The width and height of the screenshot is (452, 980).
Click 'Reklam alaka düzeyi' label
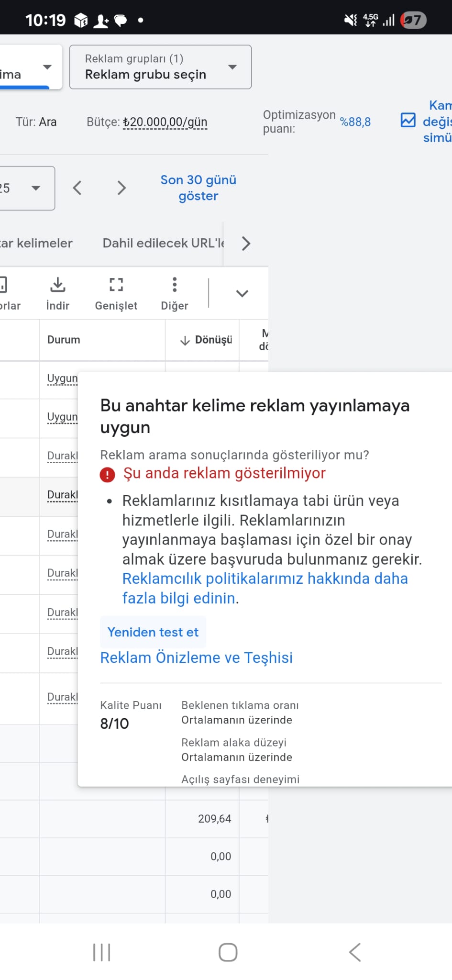coord(234,743)
